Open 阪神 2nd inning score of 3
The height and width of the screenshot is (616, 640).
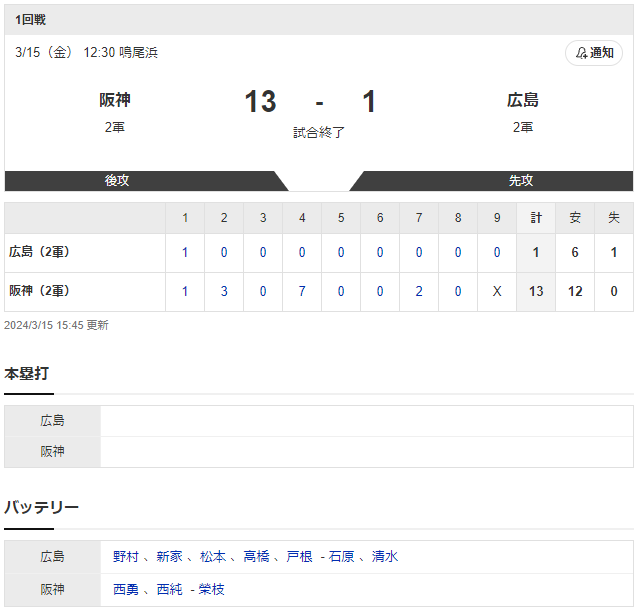(225, 292)
